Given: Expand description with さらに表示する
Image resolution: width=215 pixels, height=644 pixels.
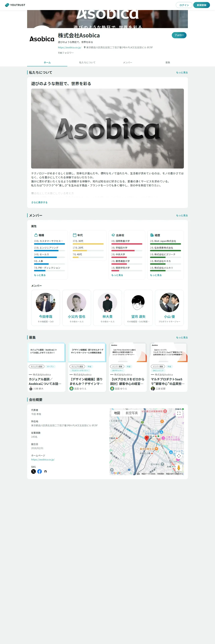Looking at the screenshot, I should coord(39,202).
